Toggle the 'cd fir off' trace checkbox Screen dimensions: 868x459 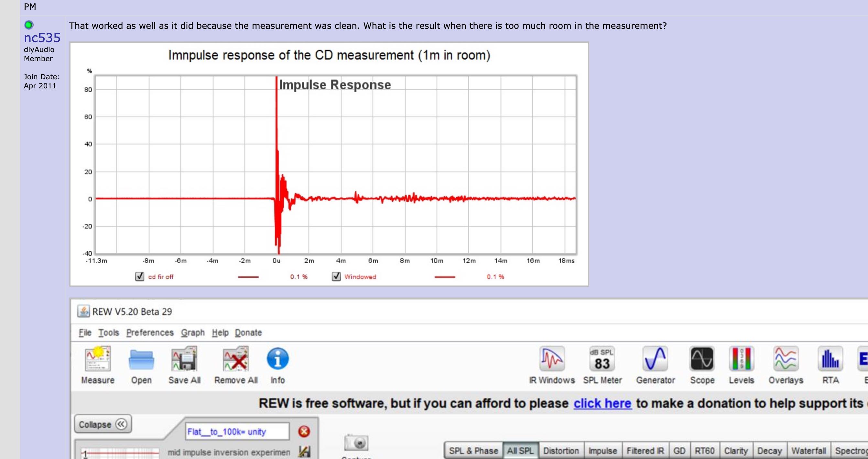(x=139, y=276)
